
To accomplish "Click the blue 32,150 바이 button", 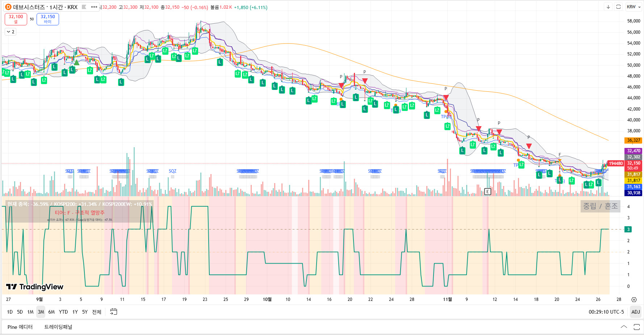I will [x=48, y=19].
